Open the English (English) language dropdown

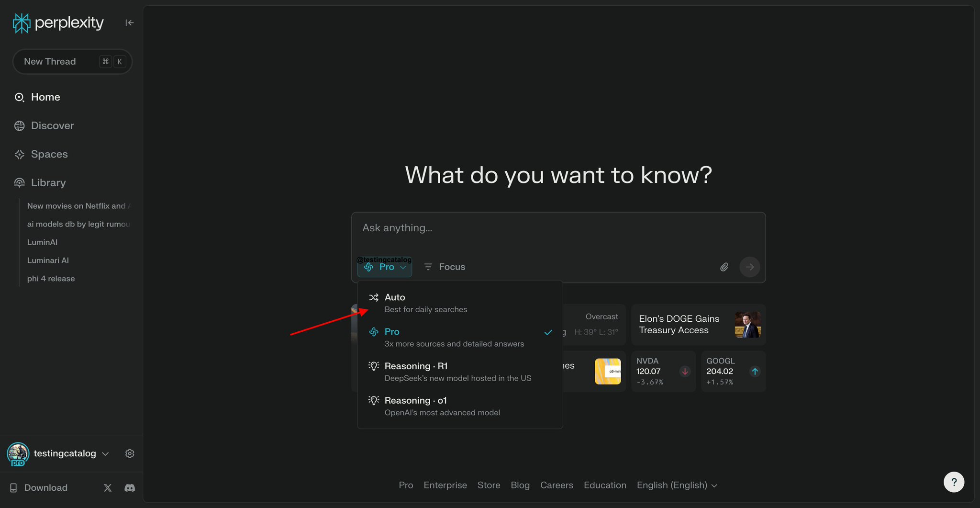[677, 485]
